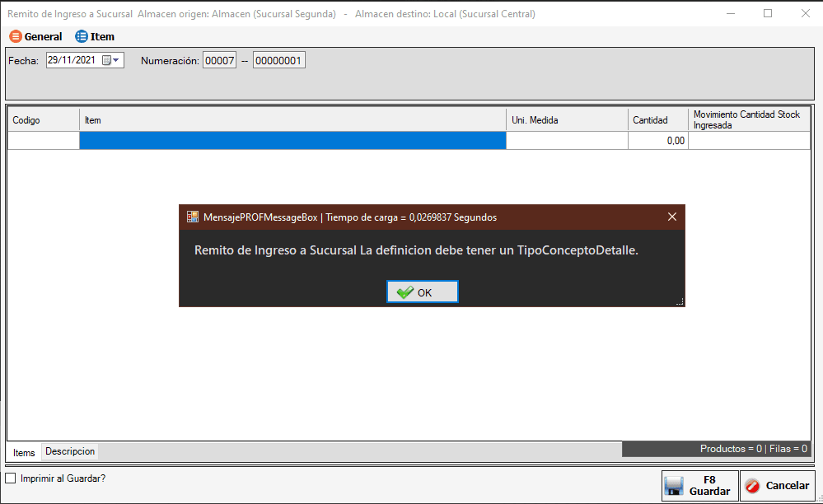Click the first Numeracion field 00007
Image resolution: width=823 pixels, height=504 pixels.
[219, 60]
